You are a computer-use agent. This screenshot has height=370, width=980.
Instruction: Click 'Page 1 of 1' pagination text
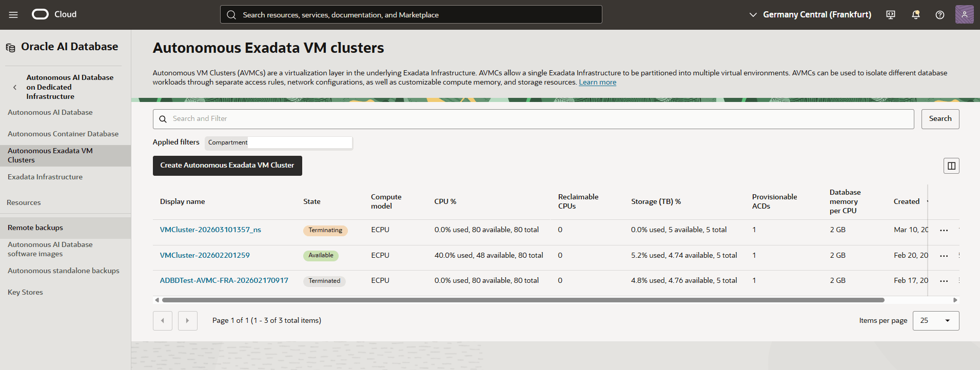coord(230,320)
